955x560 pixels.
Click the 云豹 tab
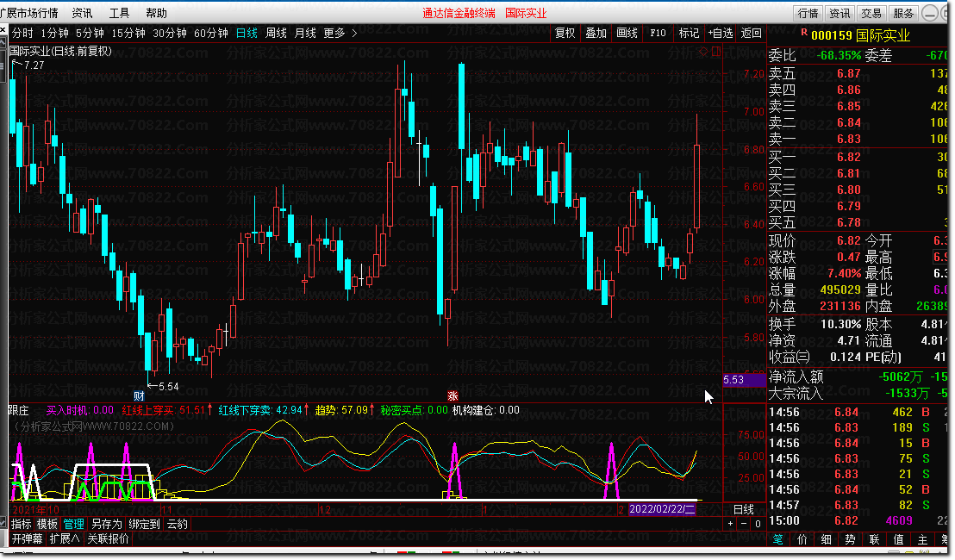coord(178,524)
